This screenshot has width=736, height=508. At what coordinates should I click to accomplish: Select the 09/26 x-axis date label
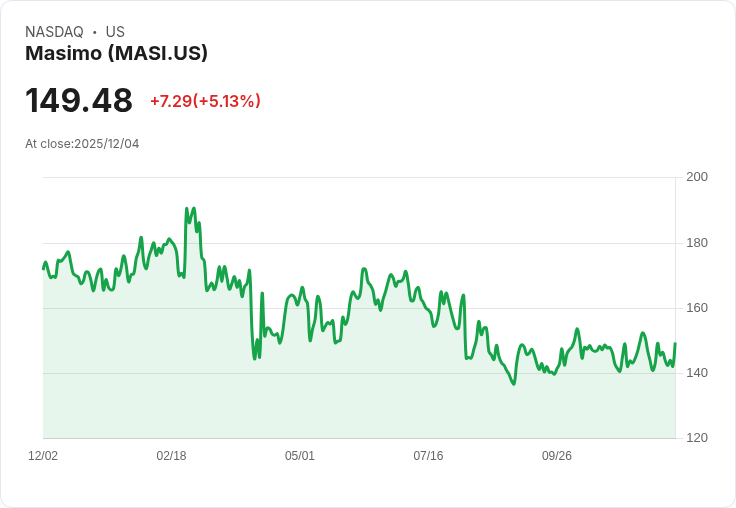[557, 456]
